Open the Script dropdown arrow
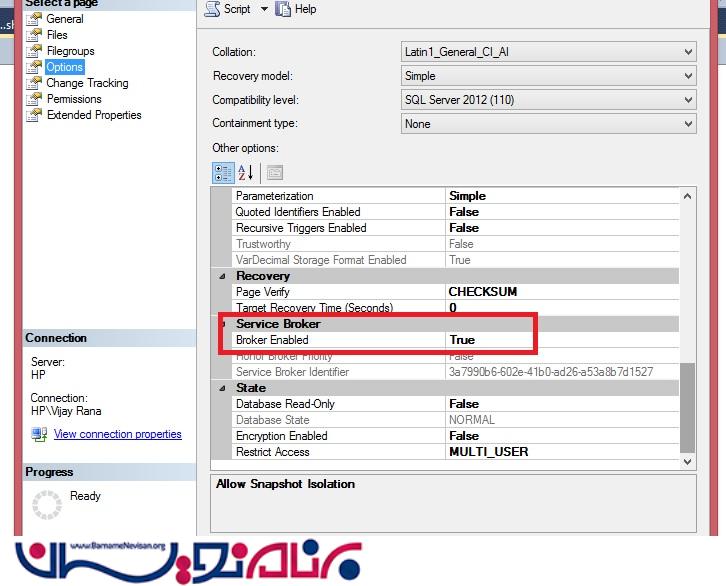This screenshot has height=586, width=726. [264, 9]
